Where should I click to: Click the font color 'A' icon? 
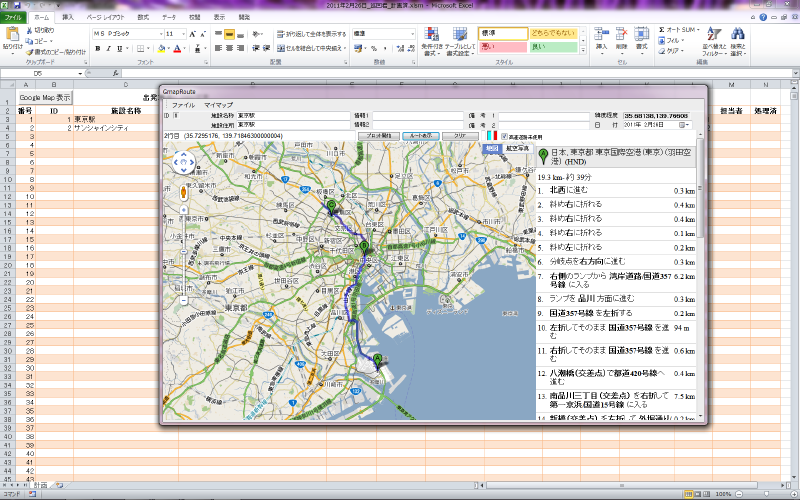(176, 47)
